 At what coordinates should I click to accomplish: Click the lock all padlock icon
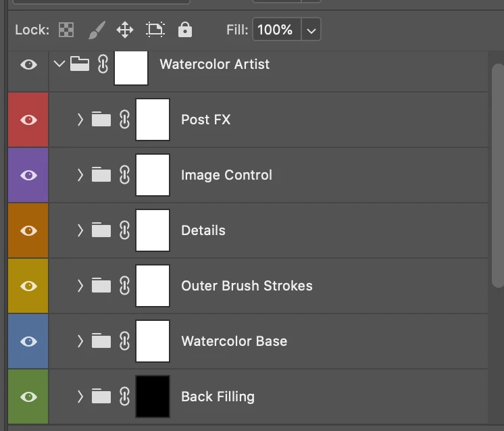click(185, 30)
